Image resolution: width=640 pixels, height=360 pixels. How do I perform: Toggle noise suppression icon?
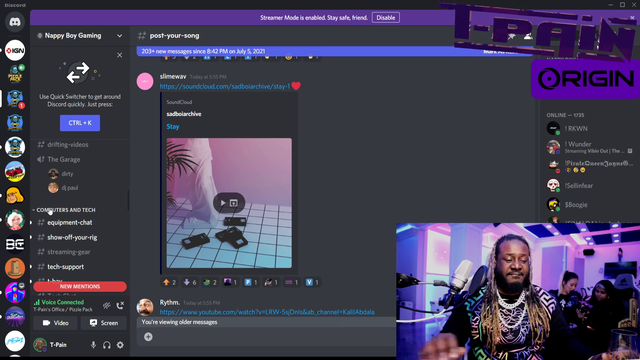(x=107, y=305)
